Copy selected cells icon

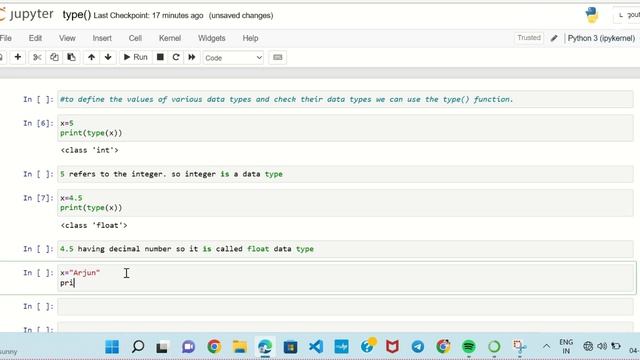(54, 57)
